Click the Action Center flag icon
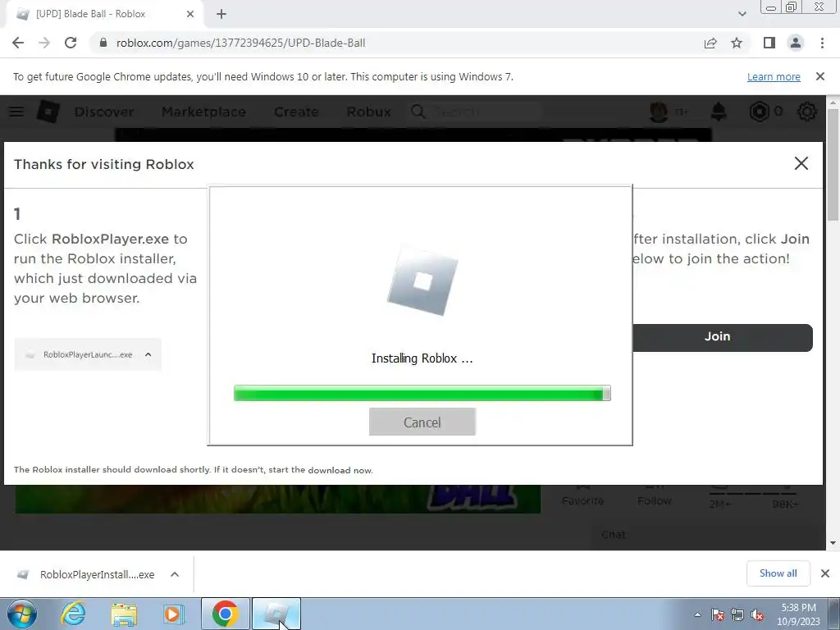The height and width of the screenshot is (630, 840). click(718, 615)
